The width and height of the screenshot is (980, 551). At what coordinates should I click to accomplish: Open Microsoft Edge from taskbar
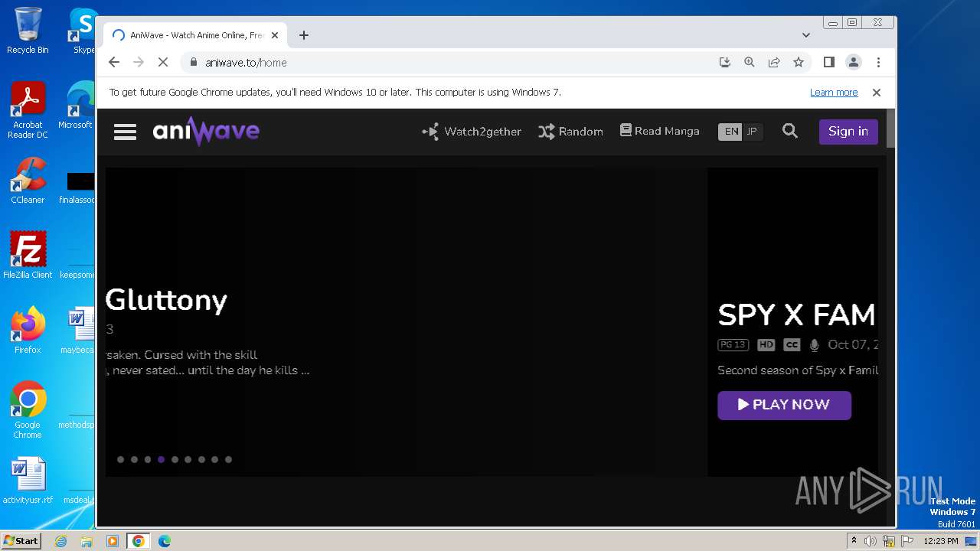pyautogui.click(x=165, y=541)
